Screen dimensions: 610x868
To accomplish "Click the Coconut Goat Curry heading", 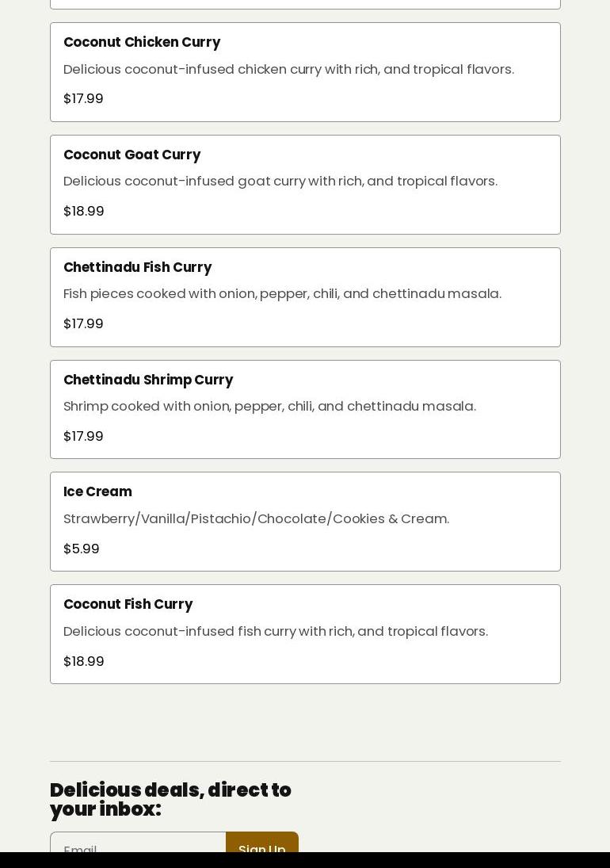I will [x=132, y=155].
